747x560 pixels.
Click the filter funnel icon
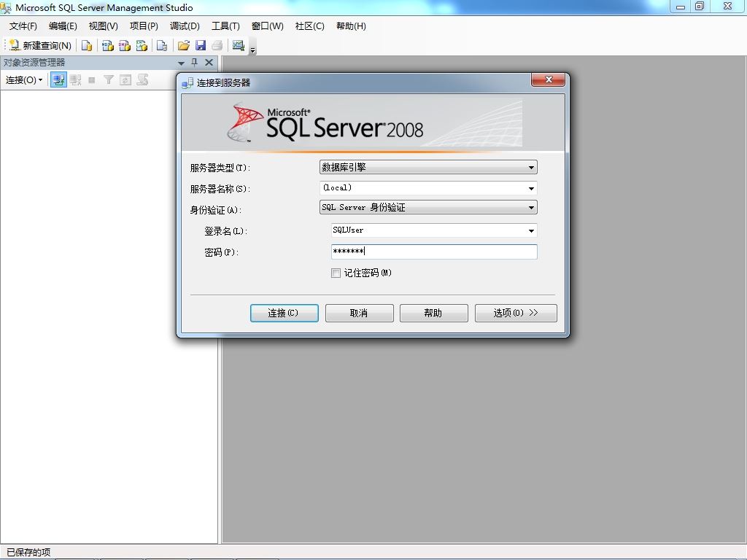tap(109, 80)
